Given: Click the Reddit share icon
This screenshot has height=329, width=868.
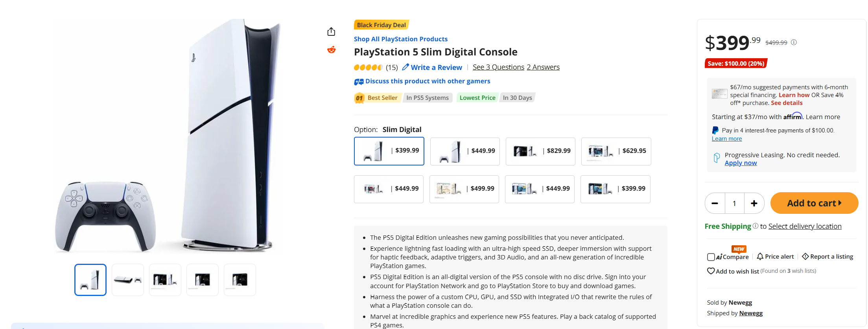Looking at the screenshot, I should coord(332,50).
